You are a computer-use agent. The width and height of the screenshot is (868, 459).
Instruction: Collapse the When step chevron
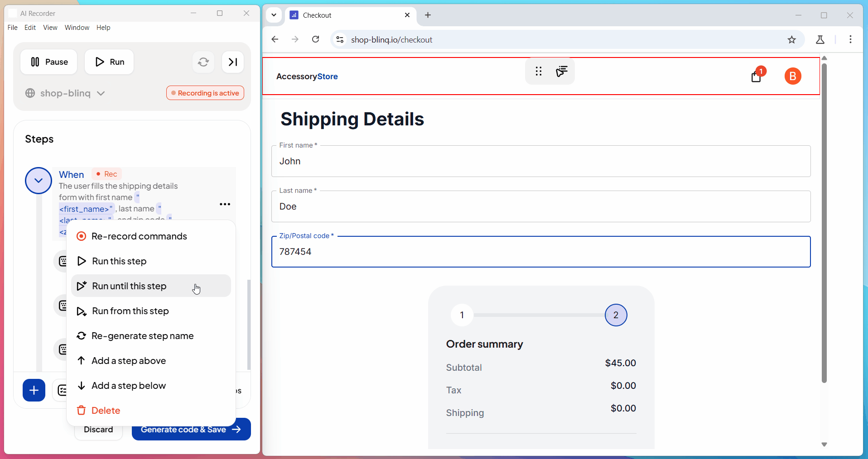click(39, 181)
